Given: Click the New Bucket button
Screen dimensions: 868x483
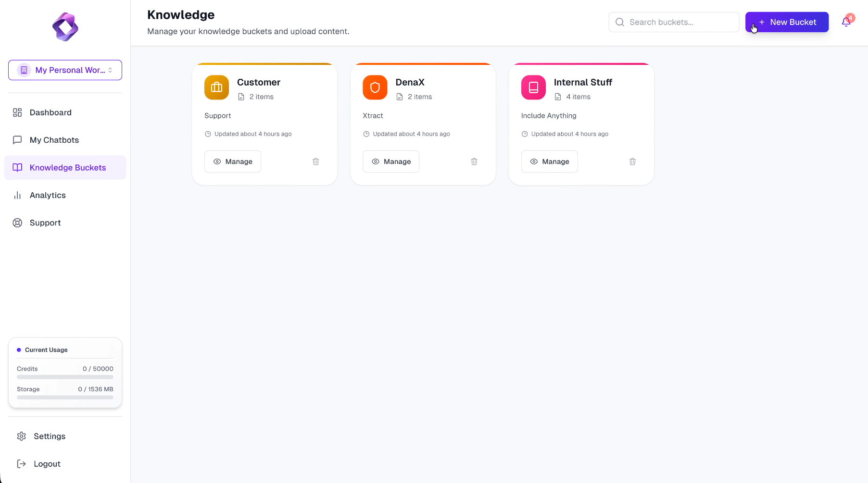Looking at the screenshot, I should (787, 22).
